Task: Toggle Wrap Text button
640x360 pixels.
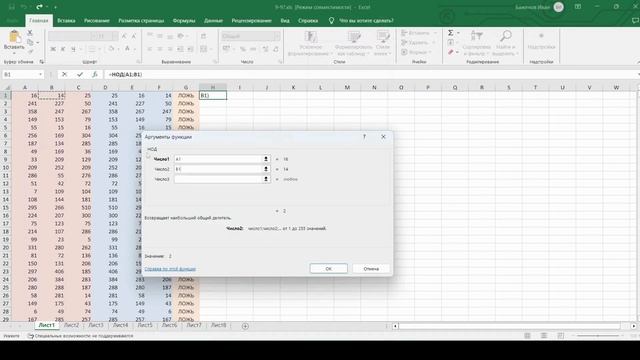Action: [203, 36]
